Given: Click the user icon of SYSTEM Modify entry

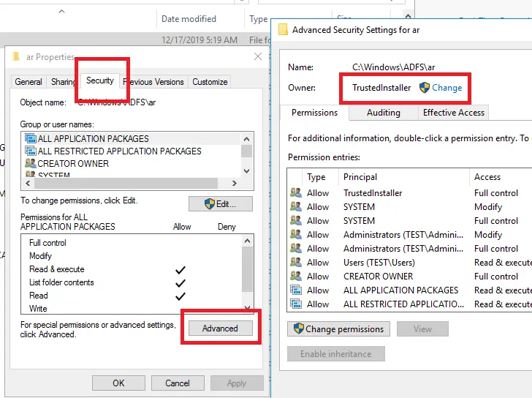Looking at the screenshot, I should click(x=296, y=207).
